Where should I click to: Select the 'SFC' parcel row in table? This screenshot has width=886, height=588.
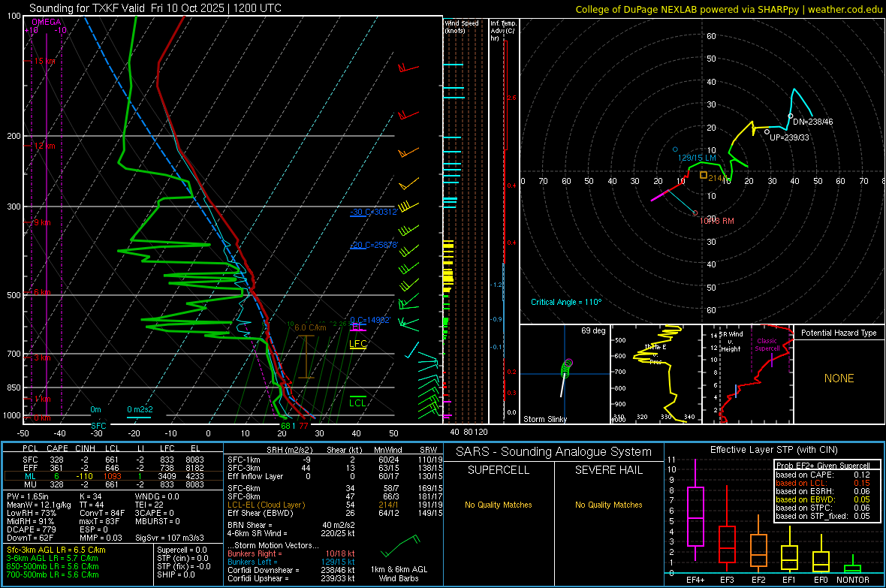click(x=113, y=460)
